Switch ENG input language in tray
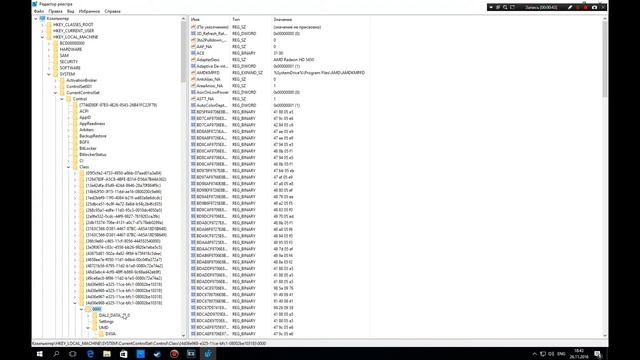Image resolution: width=640 pixels, height=360 pixels. pyautogui.click(x=561, y=354)
